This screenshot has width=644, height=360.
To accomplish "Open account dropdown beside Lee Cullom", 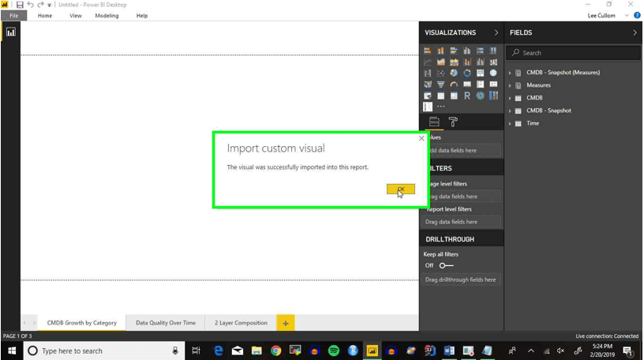I will point(627,16).
